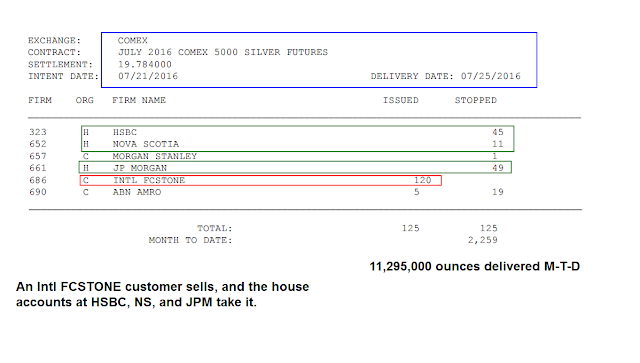Click the ORG code in ABN AMRO row

point(86,192)
